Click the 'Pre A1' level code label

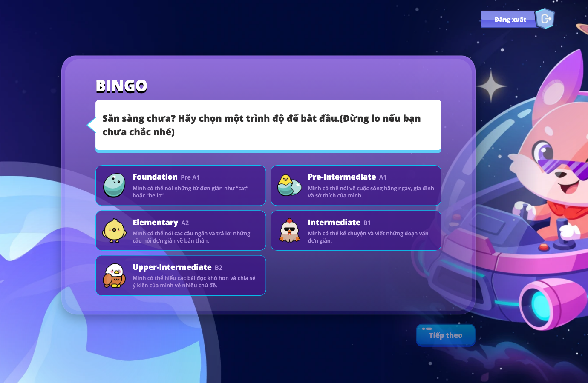coord(190,177)
